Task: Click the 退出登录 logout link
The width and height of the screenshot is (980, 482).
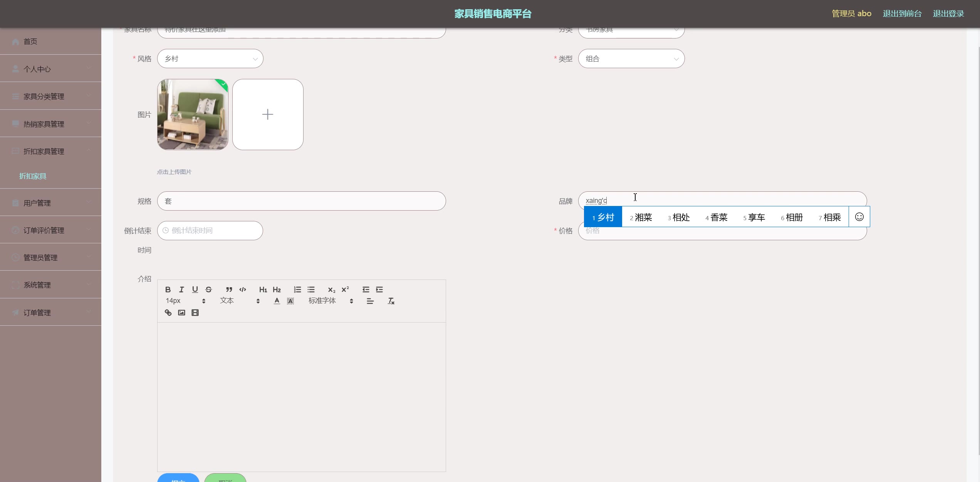Action: (x=948, y=13)
